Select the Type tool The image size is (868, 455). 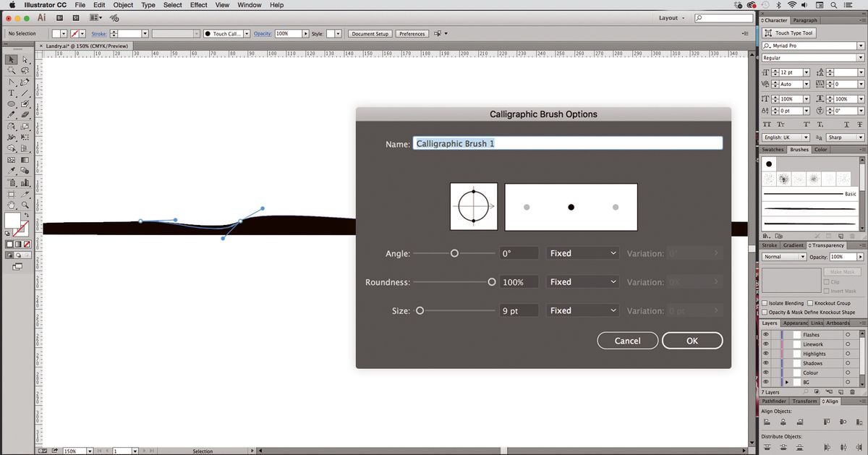point(11,92)
